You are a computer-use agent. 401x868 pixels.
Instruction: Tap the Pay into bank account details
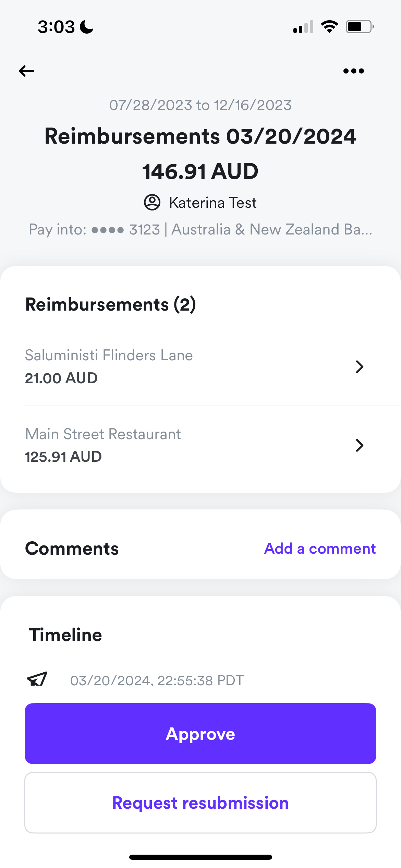(200, 229)
